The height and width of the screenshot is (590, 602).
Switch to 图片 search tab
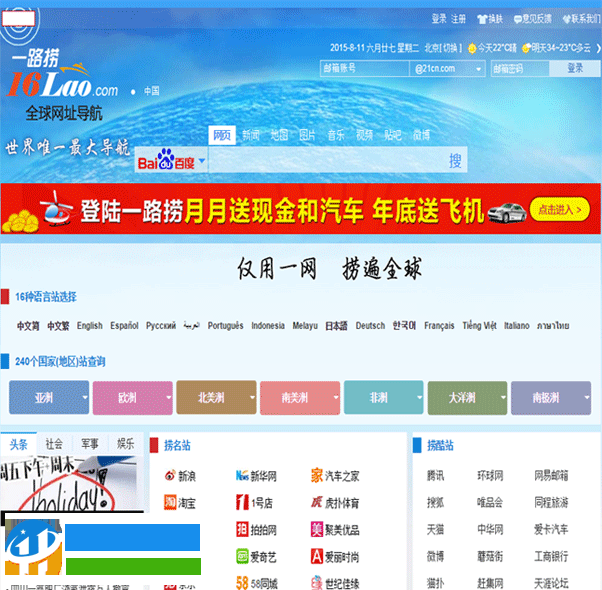(x=307, y=135)
